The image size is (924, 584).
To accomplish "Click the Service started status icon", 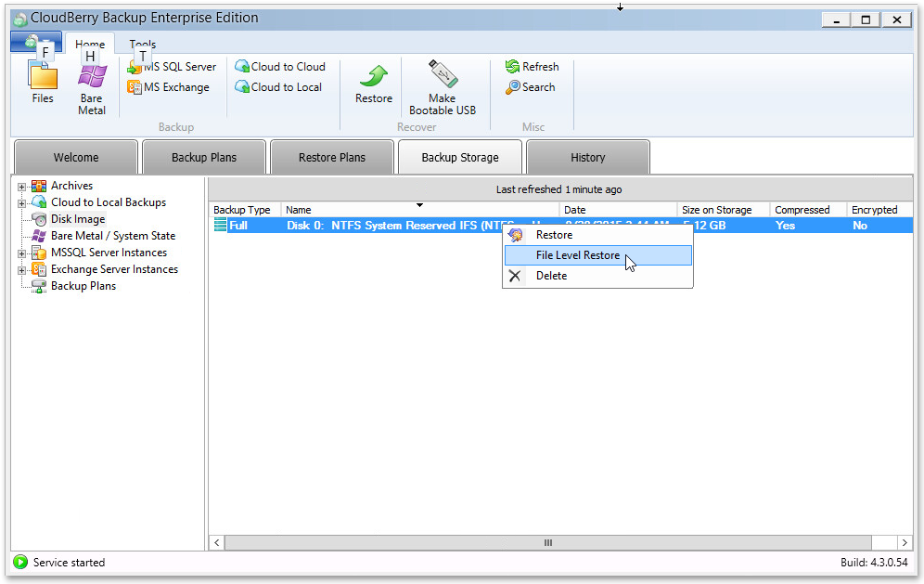I will (20, 562).
